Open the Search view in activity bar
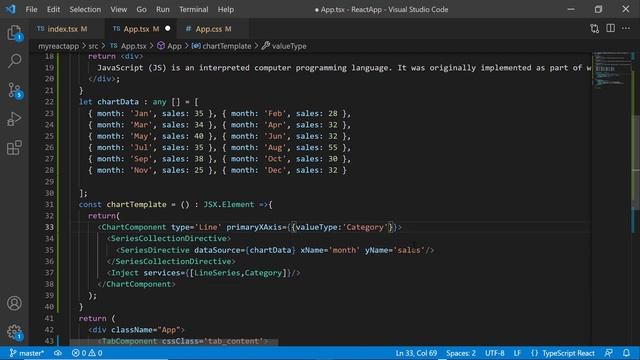This screenshot has height=360, width=640. (14, 61)
